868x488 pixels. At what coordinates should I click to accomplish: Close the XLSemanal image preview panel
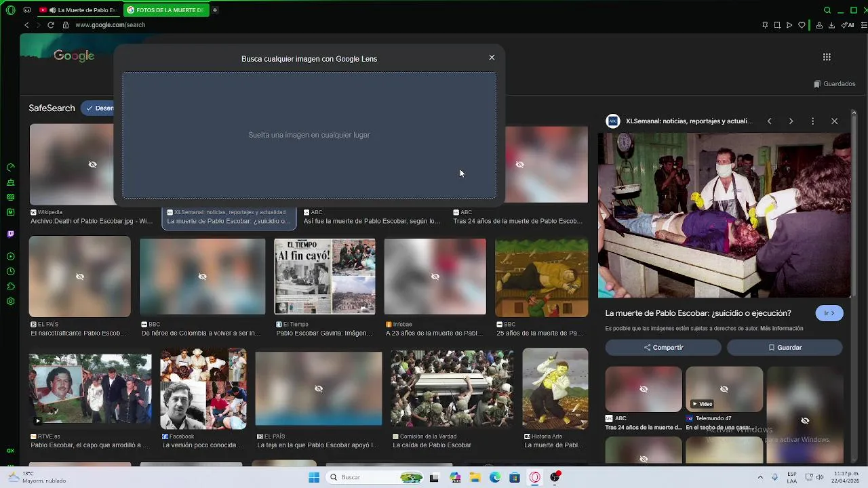pos(834,121)
